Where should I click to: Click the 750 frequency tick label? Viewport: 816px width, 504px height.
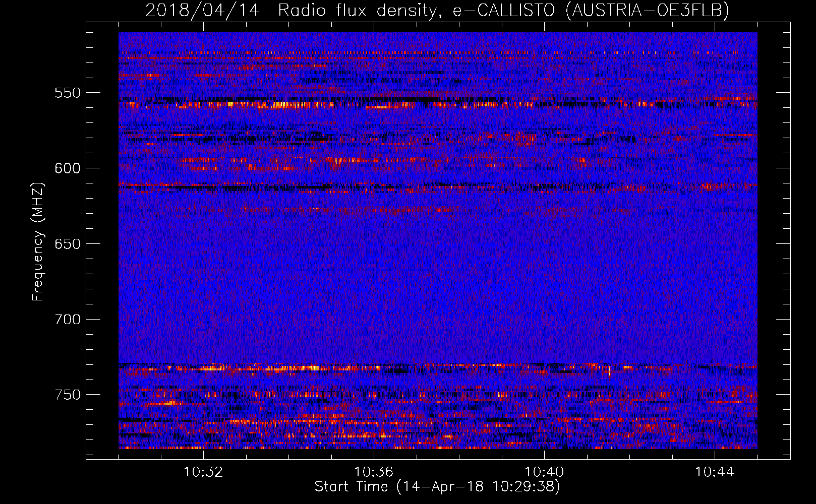point(68,395)
